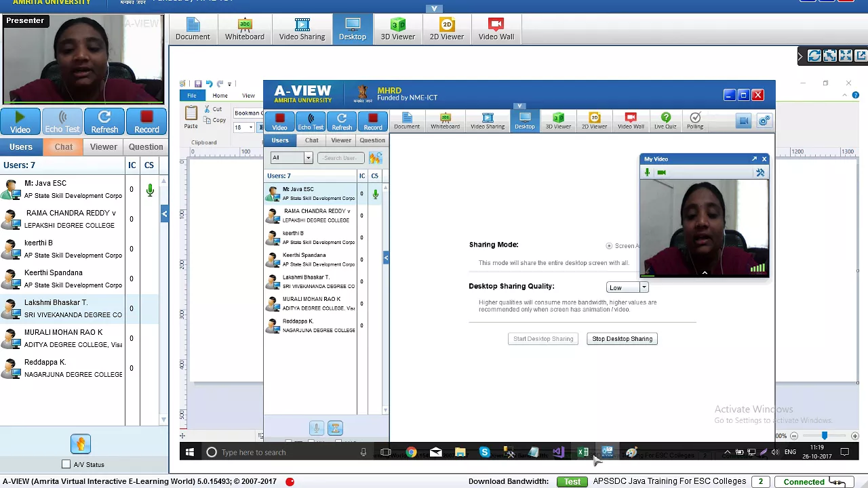Image resolution: width=868 pixels, height=488 pixels.
Task: Click the hourglass icon below inner users list
Action: click(335, 428)
